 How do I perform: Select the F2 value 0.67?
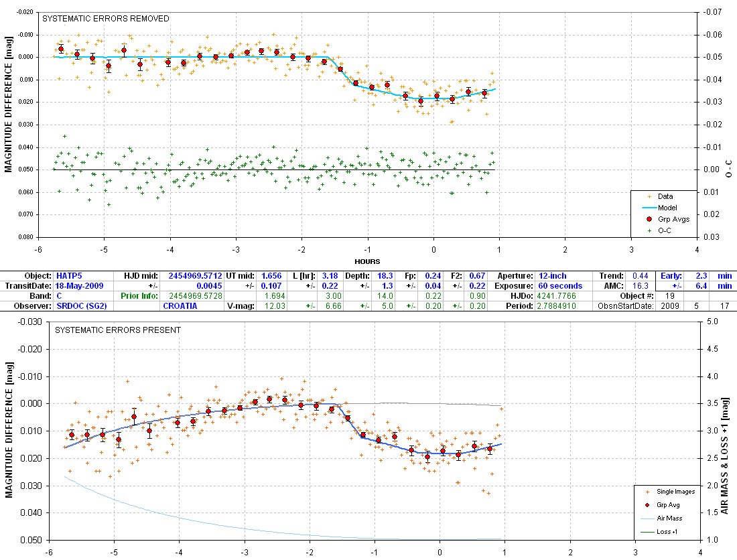477,276
